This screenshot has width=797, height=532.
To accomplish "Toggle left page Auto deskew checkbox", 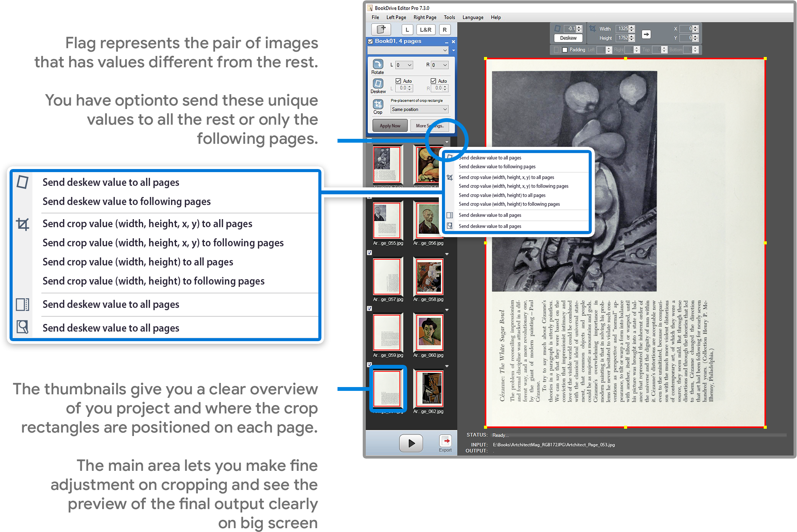I will pyautogui.click(x=398, y=81).
